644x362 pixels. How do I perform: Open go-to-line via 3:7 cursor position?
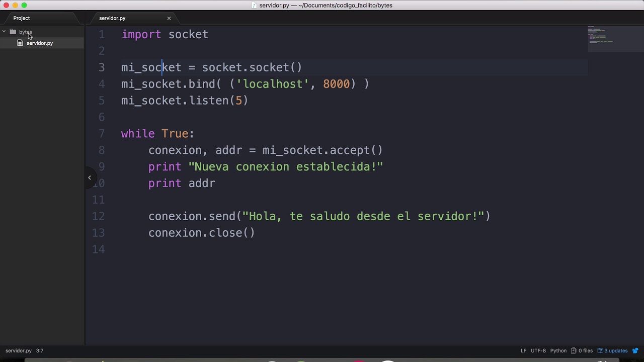point(40,351)
